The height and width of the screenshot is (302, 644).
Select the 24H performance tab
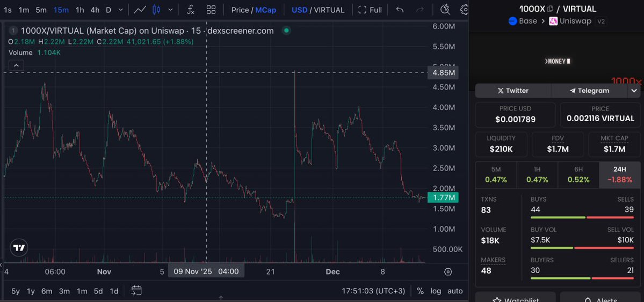619,175
